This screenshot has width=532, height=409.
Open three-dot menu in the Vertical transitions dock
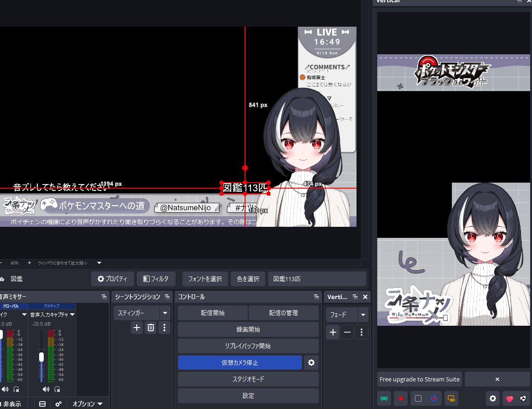(x=362, y=333)
